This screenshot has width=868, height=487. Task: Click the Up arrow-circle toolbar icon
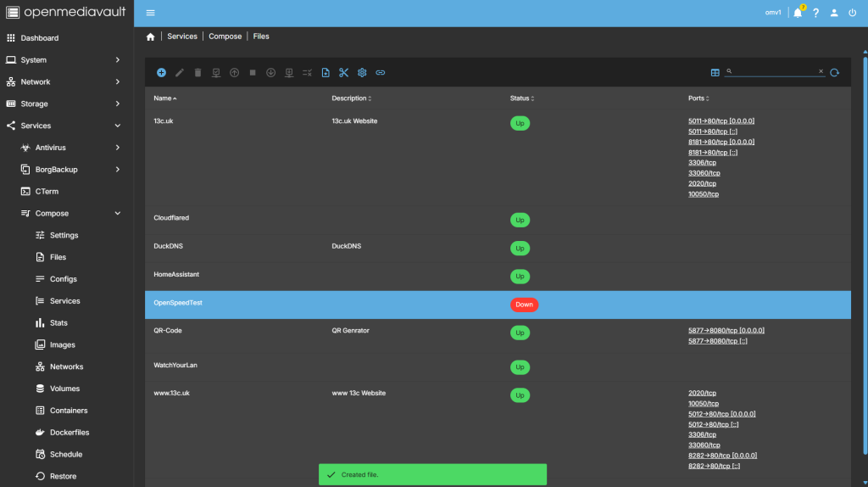tap(234, 73)
